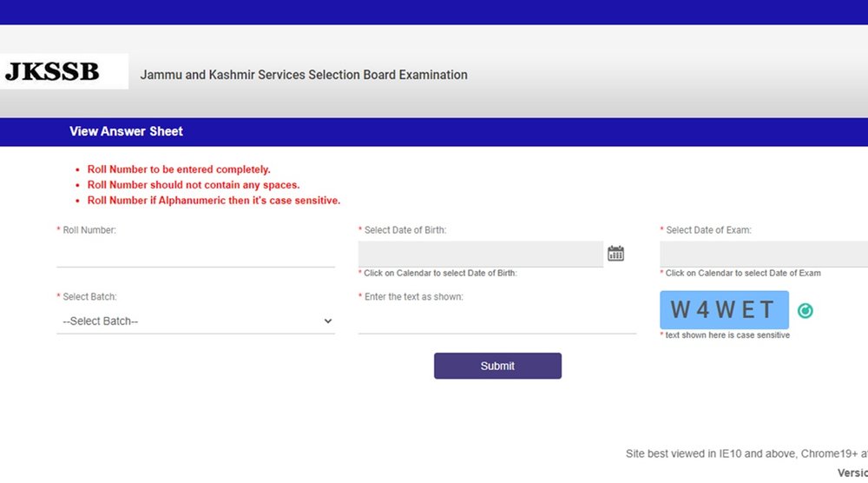The width and height of the screenshot is (868, 483).
Task: Click the View Answer Sheet heading
Action: 126,132
